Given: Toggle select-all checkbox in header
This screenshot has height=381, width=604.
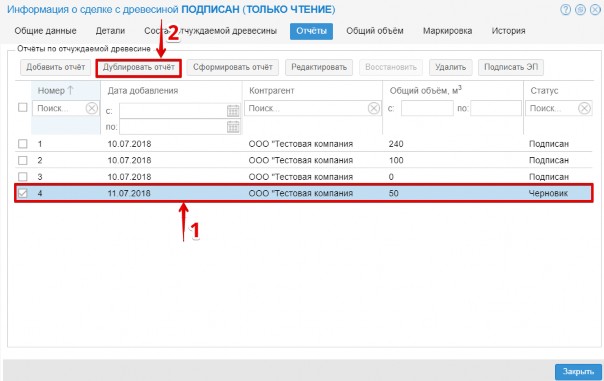Looking at the screenshot, I should (23, 107).
